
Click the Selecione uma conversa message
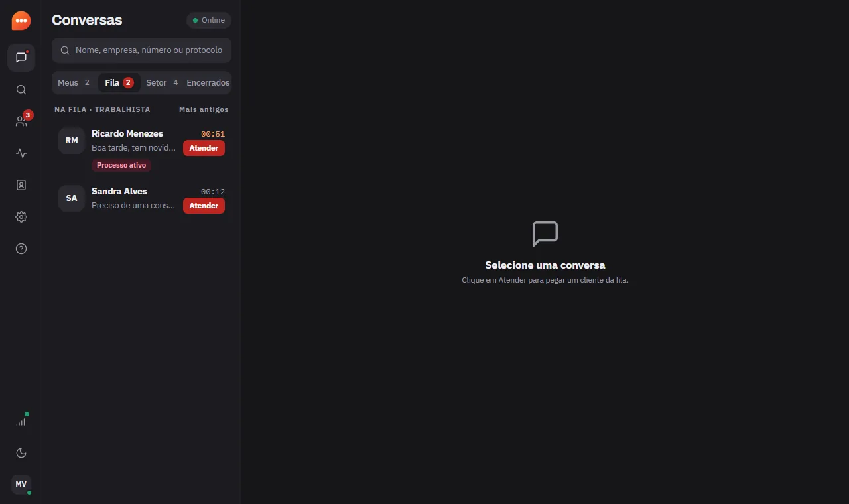pos(545,265)
